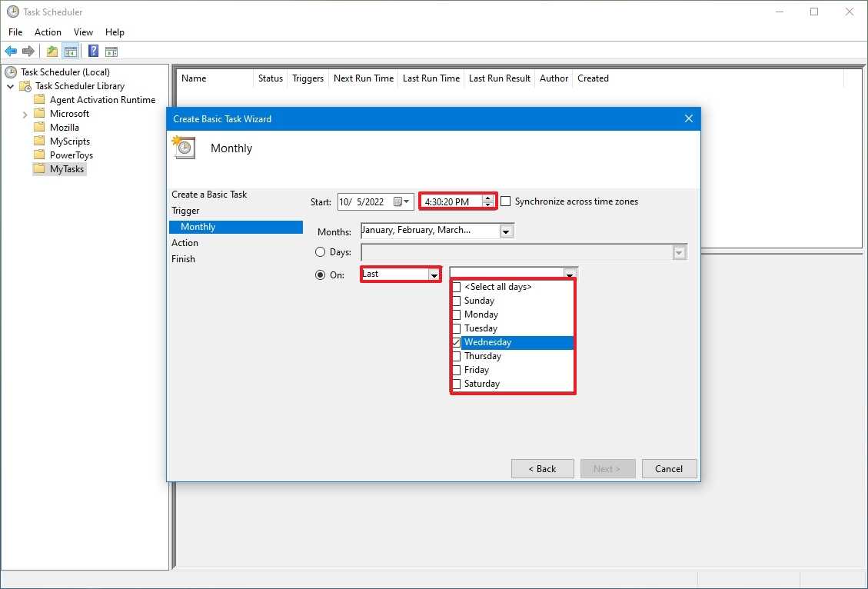Tick the Select all days checkbox
Image resolution: width=868 pixels, height=589 pixels.
457,287
